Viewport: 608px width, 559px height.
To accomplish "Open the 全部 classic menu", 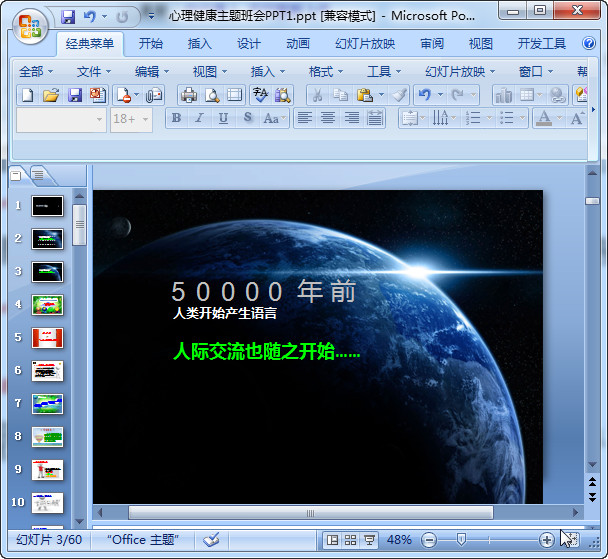I will (36, 71).
